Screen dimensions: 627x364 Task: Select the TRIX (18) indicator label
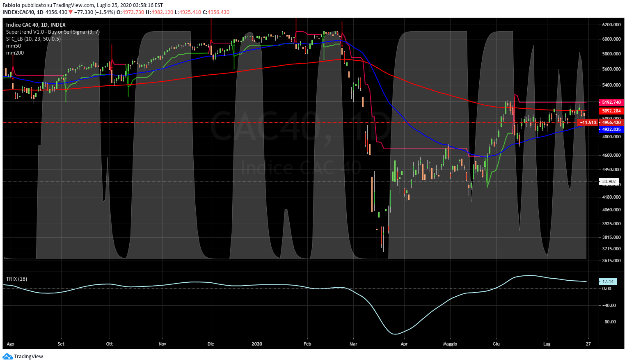point(16,279)
